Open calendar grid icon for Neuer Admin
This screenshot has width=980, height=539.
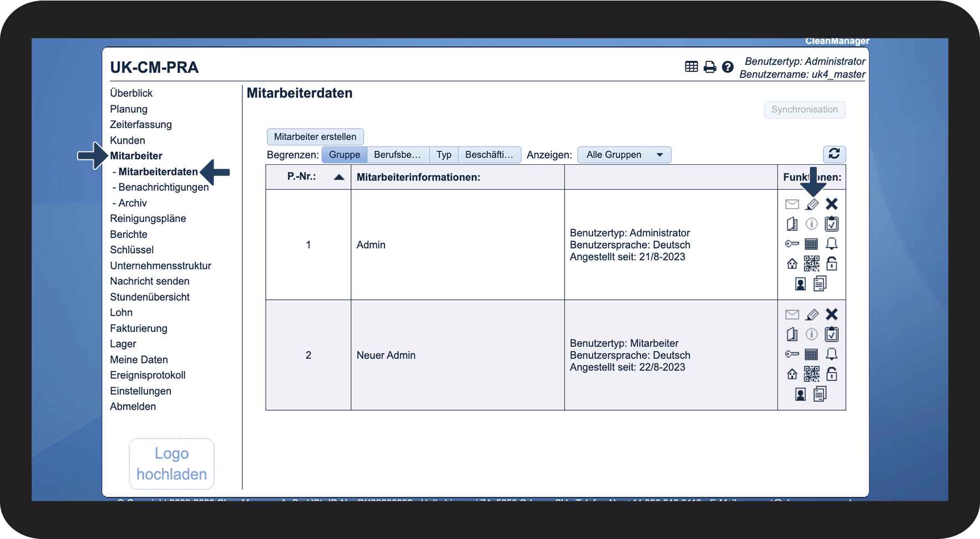811,354
